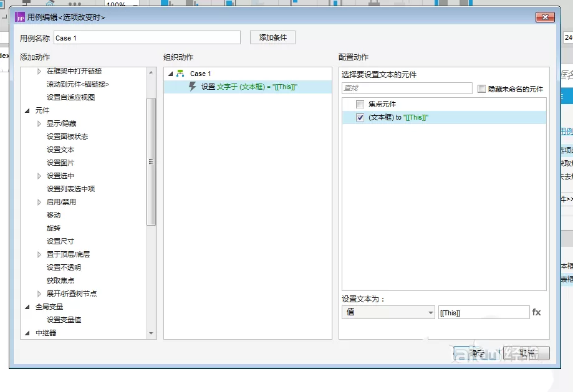This screenshot has width=573, height=392.
Task: Select the 设置图片 action
Action: (x=60, y=163)
